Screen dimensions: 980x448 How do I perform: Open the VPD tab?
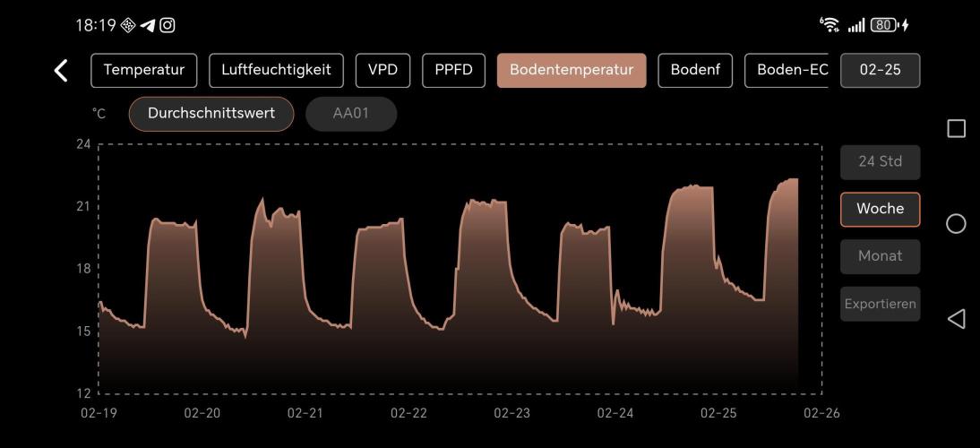383,70
